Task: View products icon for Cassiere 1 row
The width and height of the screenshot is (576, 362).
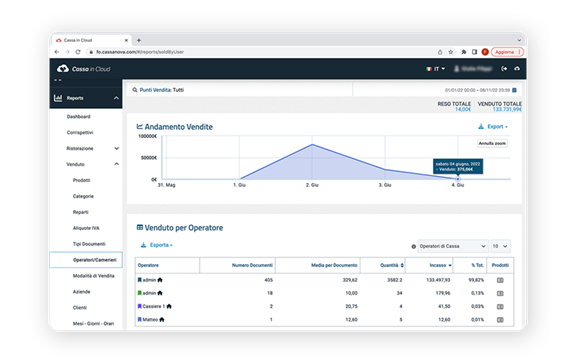Action: click(x=500, y=307)
